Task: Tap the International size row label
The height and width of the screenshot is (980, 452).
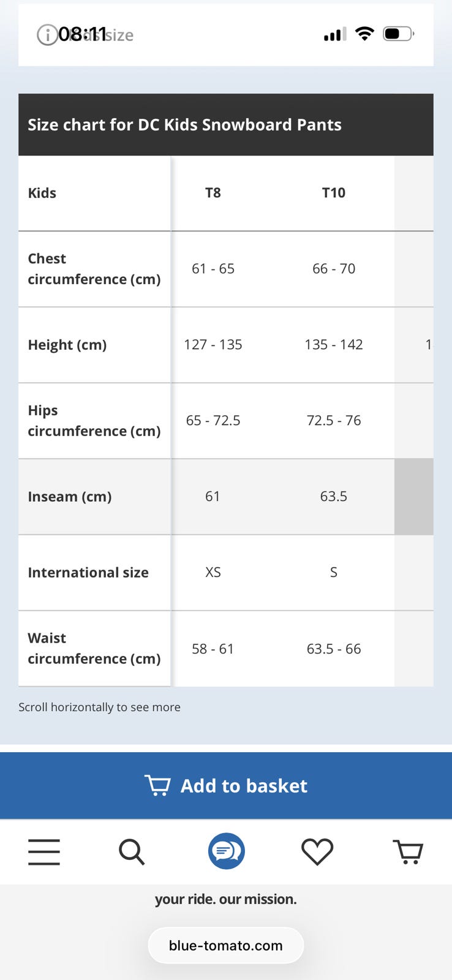Action: click(88, 573)
